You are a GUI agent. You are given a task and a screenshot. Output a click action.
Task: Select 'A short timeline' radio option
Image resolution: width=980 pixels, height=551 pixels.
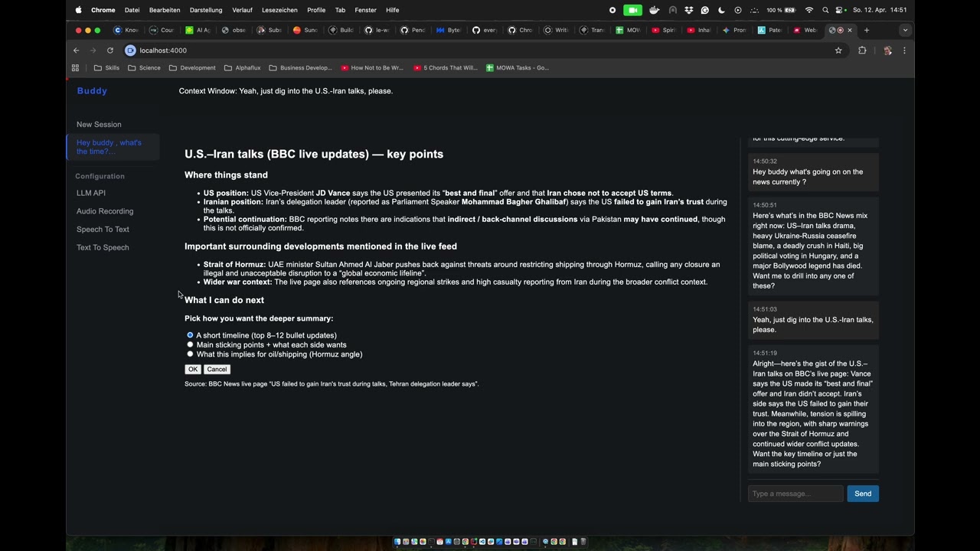point(190,335)
